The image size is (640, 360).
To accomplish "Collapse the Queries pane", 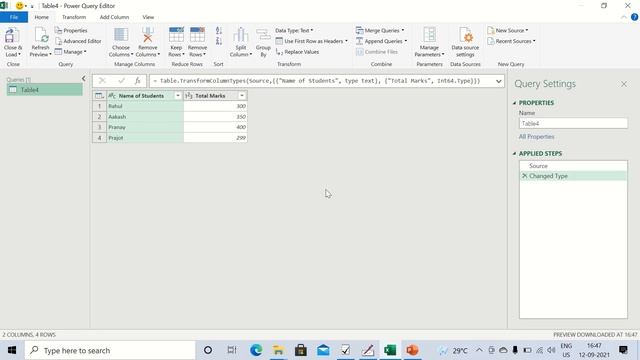I will [84, 78].
